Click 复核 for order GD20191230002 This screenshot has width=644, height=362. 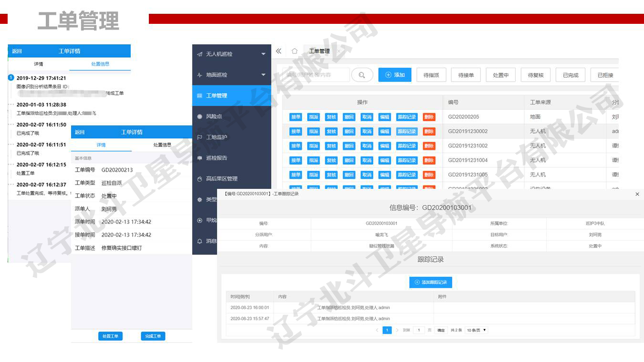click(331, 131)
